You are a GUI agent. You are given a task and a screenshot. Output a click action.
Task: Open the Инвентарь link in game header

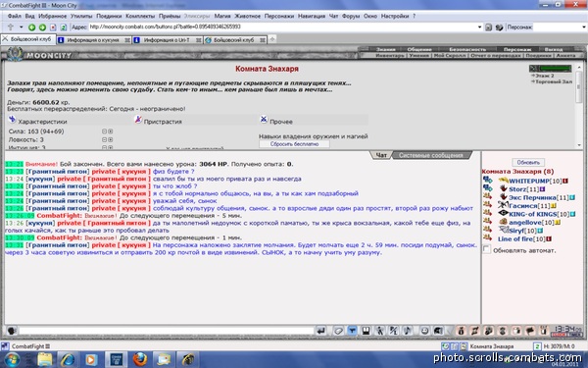(x=390, y=55)
